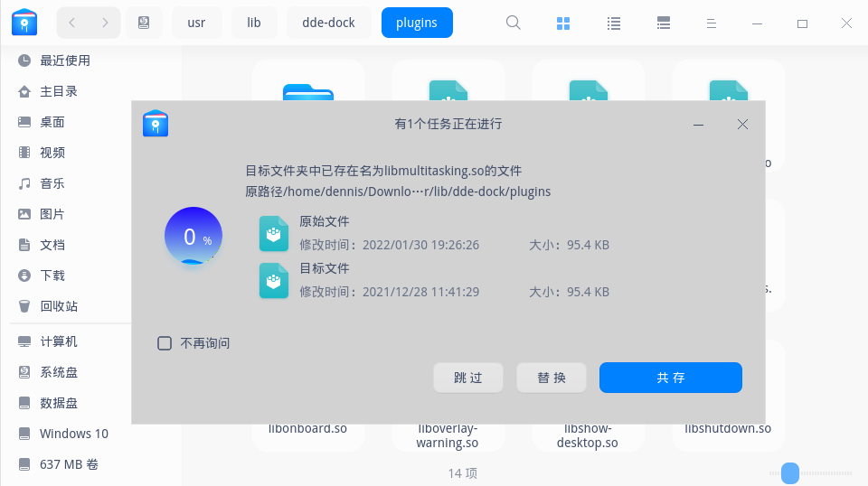Switch to icon grid view
This screenshot has height=486, width=868.
coord(563,23)
